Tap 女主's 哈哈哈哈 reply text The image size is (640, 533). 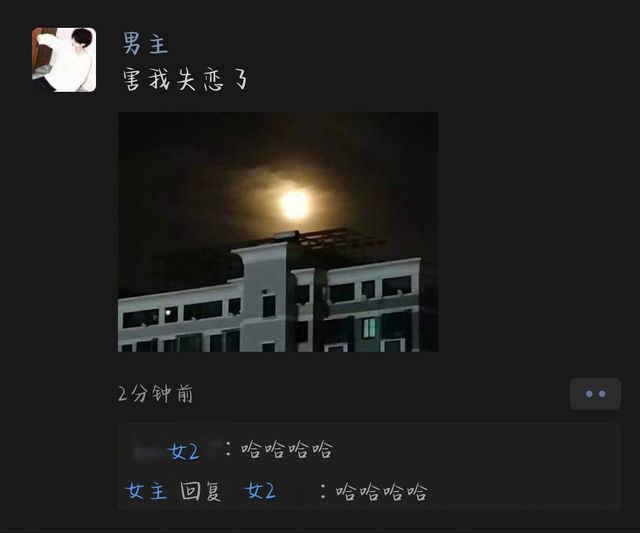tap(381, 492)
